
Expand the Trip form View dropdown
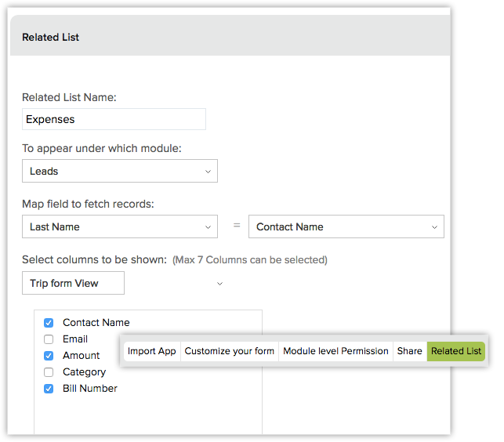(x=73, y=283)
